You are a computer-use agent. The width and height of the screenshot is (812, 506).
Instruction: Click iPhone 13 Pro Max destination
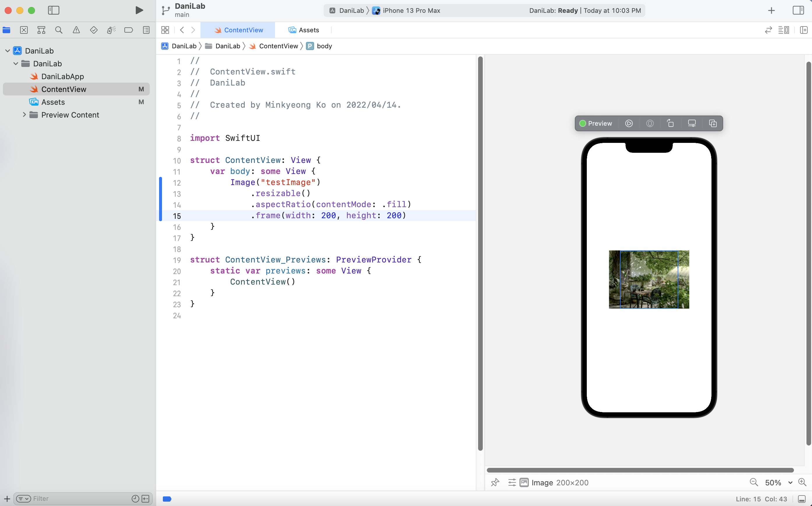pyautogui.click(x=411, y=10)
